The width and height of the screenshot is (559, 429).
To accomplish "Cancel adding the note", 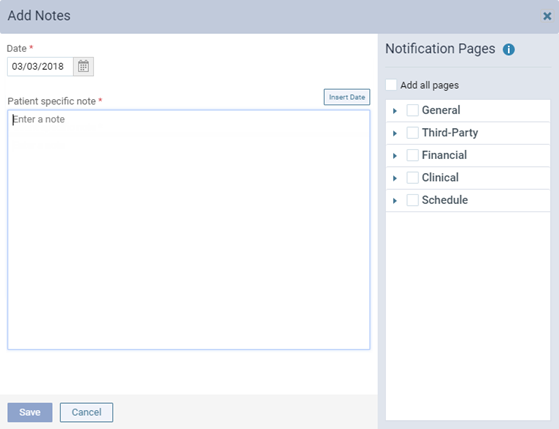I will pyautogui.click(x=86, y=412).
